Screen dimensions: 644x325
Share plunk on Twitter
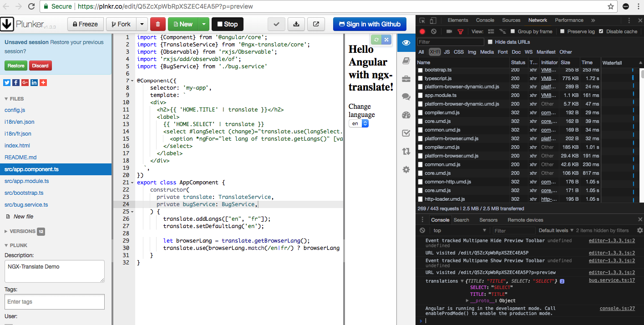[7, 82]
